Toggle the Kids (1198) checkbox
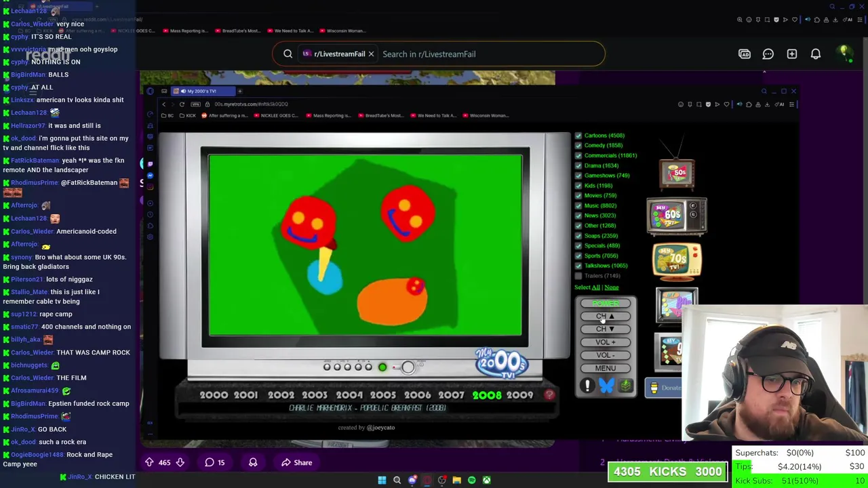868x488 pixels. click(x=578, y=186)
